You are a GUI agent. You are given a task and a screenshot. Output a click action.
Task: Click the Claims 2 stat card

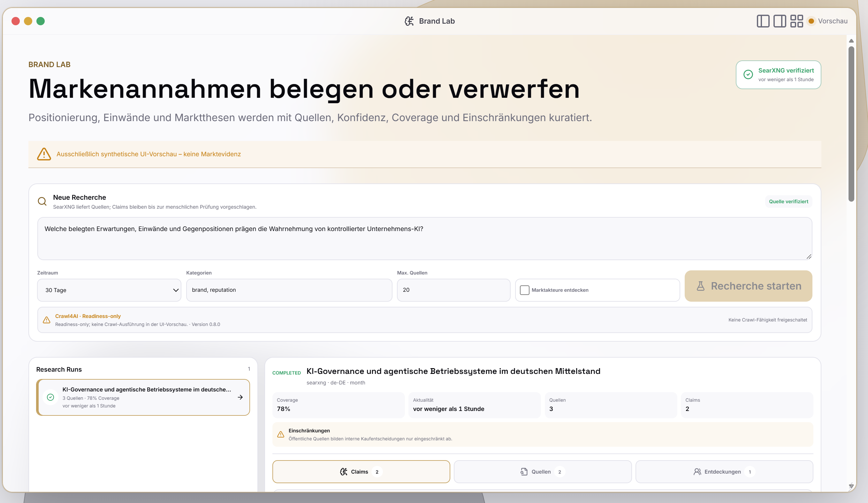point(747,405)
